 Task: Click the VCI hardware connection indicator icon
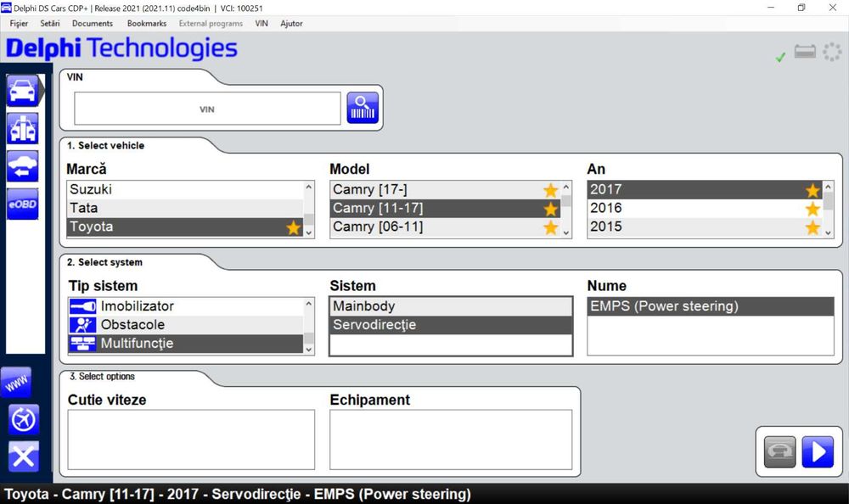point(805,52)
